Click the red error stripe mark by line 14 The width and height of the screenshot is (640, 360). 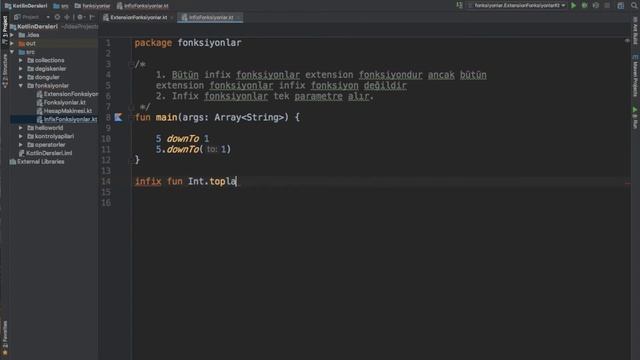click(627, 183)
